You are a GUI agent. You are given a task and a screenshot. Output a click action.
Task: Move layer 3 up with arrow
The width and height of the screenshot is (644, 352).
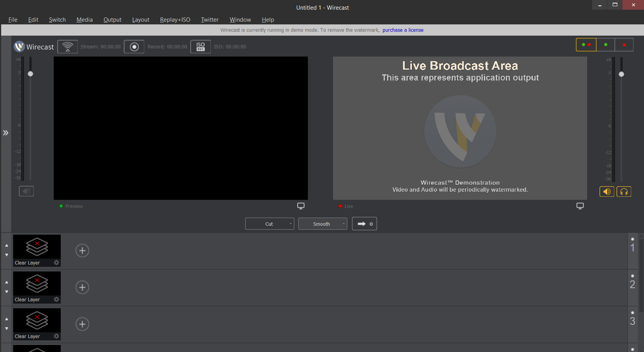coord(7,319)
